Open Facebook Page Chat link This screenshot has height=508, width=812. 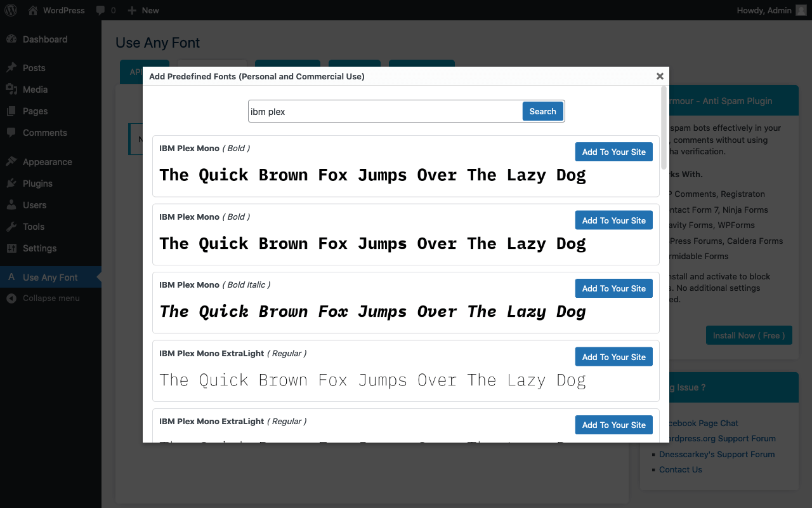point(698,423)
